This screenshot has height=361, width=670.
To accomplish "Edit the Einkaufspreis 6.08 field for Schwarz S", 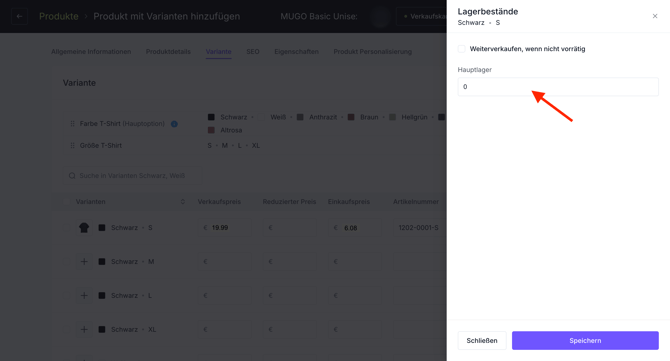I will click(x=355, y=228).
